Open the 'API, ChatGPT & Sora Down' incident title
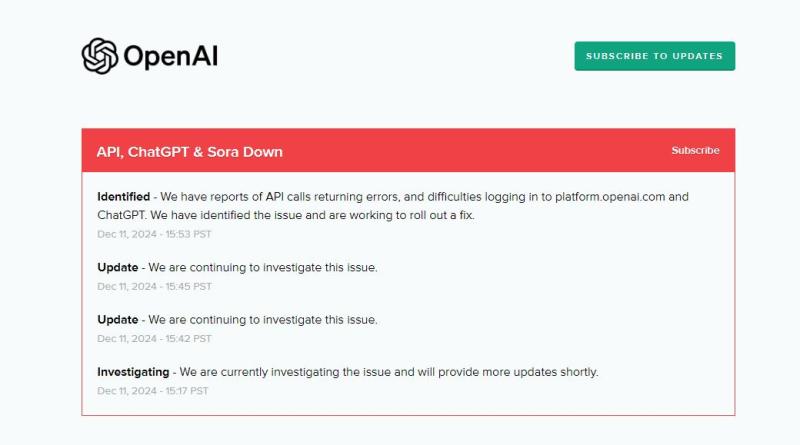 [189, 152]
